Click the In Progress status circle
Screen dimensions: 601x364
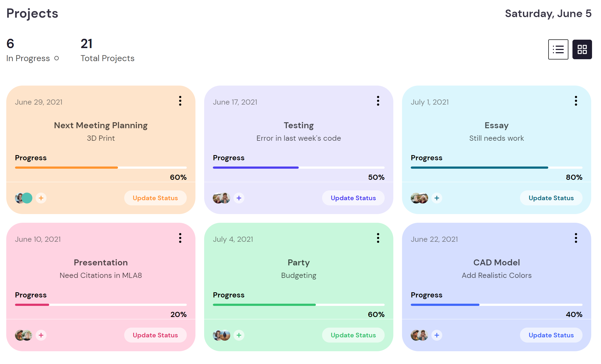click(57, 58)
